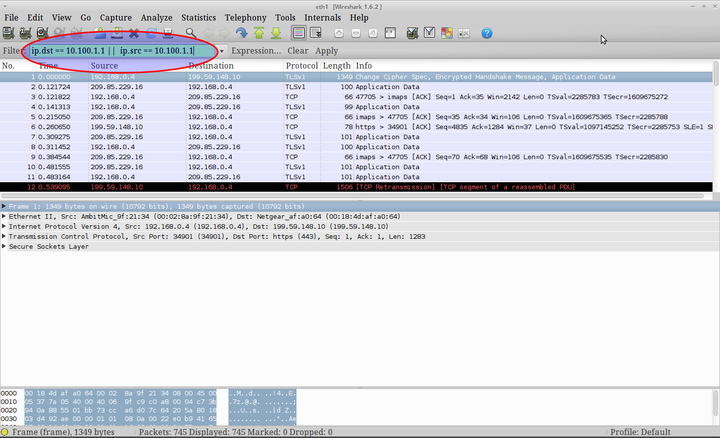Select packet 6 https > 34901 row

click(356, 127)
